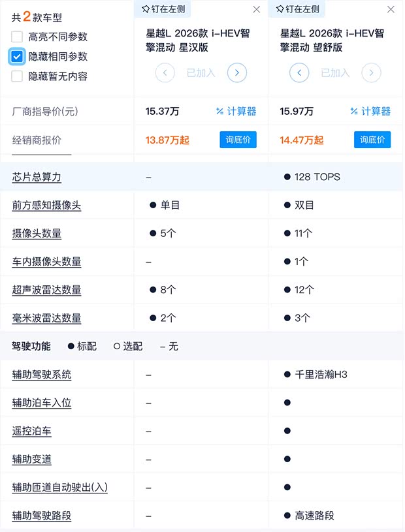
Task: Open the 摄像头数量 parameter link
Action: (x=37, y=234)
